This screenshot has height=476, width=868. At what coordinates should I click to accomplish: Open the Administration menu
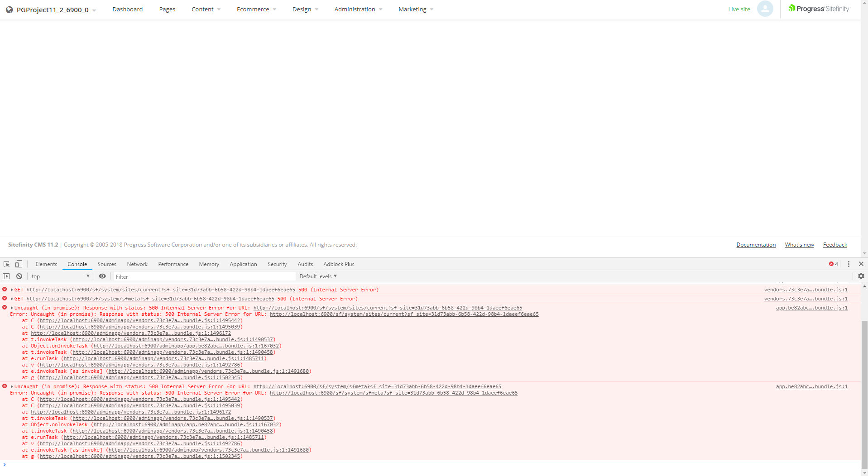(358, 9)
